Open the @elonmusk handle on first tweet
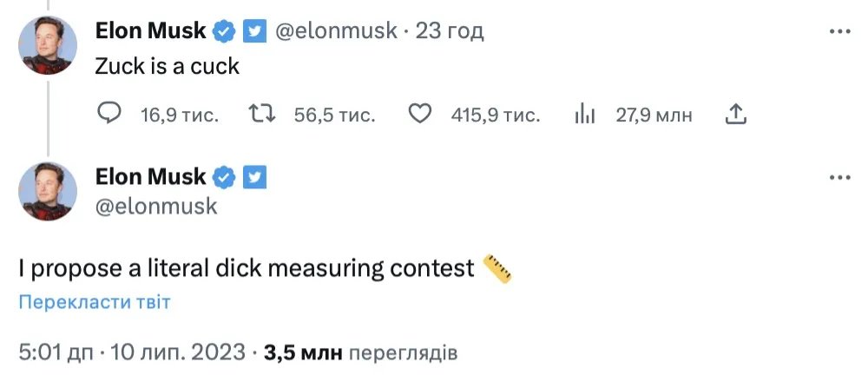Screen dimensions: 868x375 pos(335,31)
